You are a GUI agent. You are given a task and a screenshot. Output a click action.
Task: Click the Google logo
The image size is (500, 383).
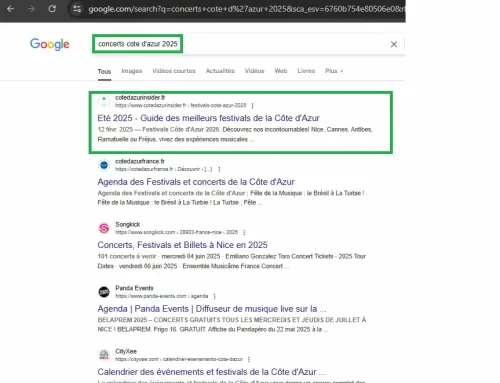coord(50,44)
